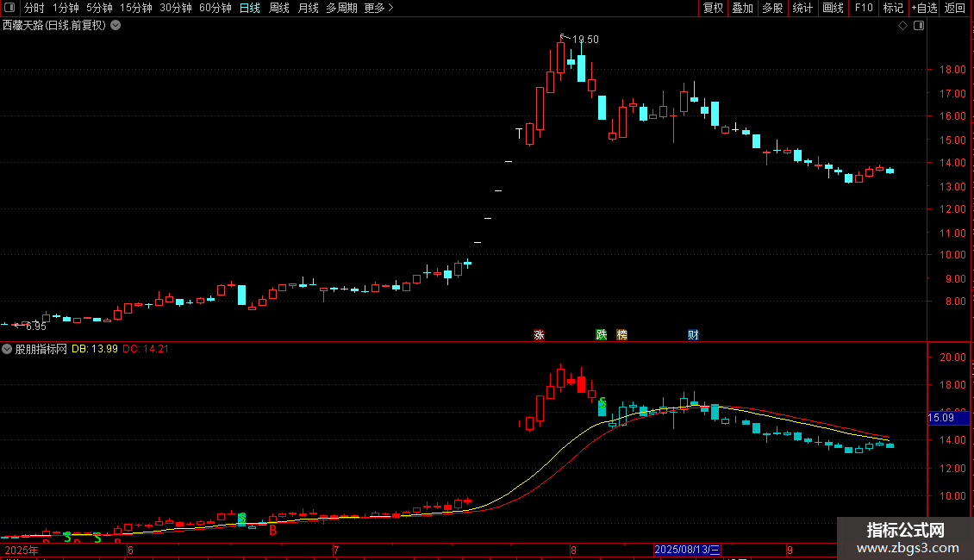Open the 多周期 multi-period view
Viewport: 974px width, 560px height.
point(341,8)
